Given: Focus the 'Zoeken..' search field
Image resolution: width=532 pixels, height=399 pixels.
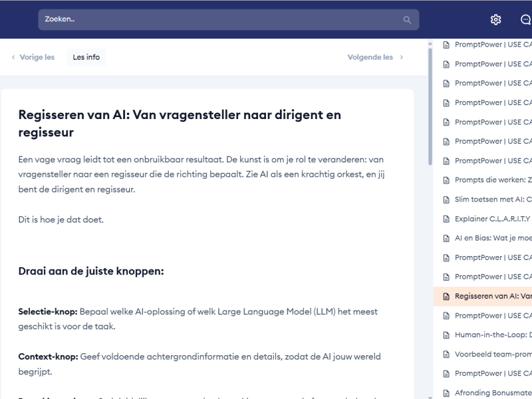Looking at the screenshot, I should 219,20.
